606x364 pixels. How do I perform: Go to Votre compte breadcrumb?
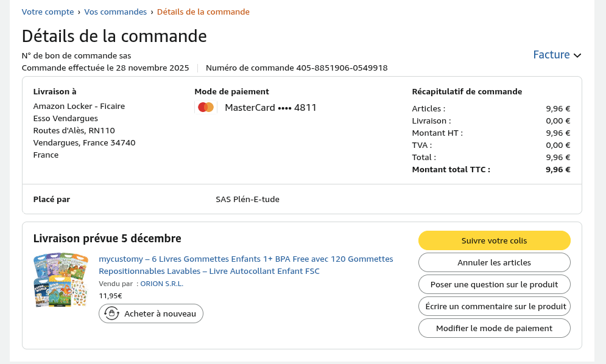pos(48,12)
